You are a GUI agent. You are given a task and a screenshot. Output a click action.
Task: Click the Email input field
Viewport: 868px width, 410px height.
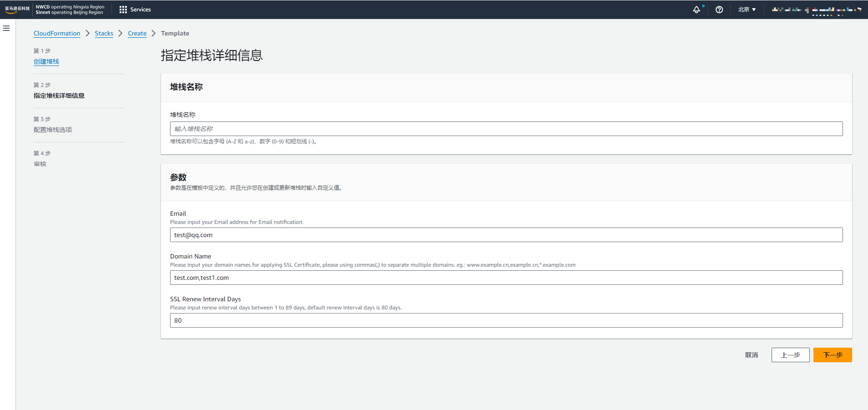(x=506, y=235)
